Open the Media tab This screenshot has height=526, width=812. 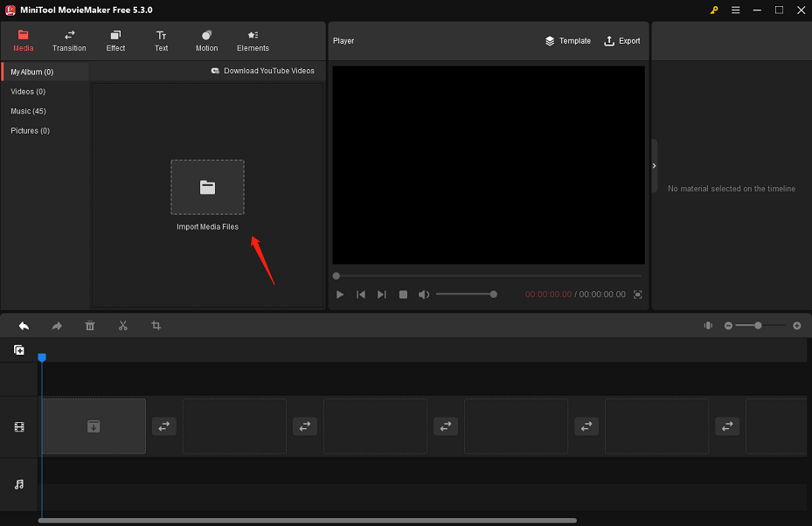click(x=24, y=41)
